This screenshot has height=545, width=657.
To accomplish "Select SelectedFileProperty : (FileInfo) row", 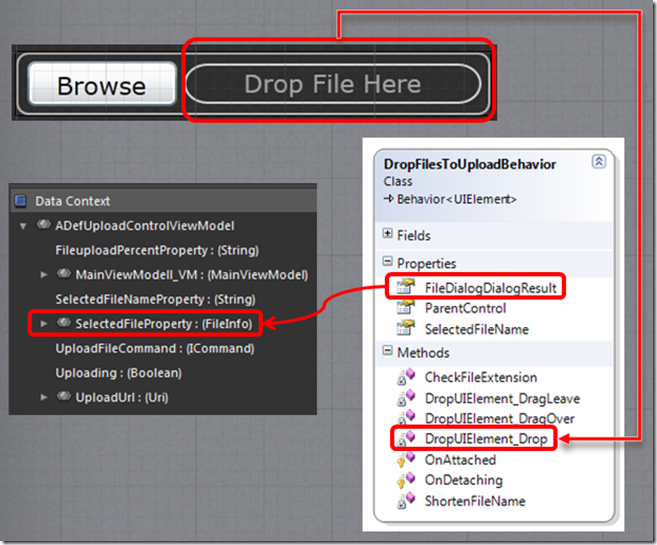I will pos(164,324).
